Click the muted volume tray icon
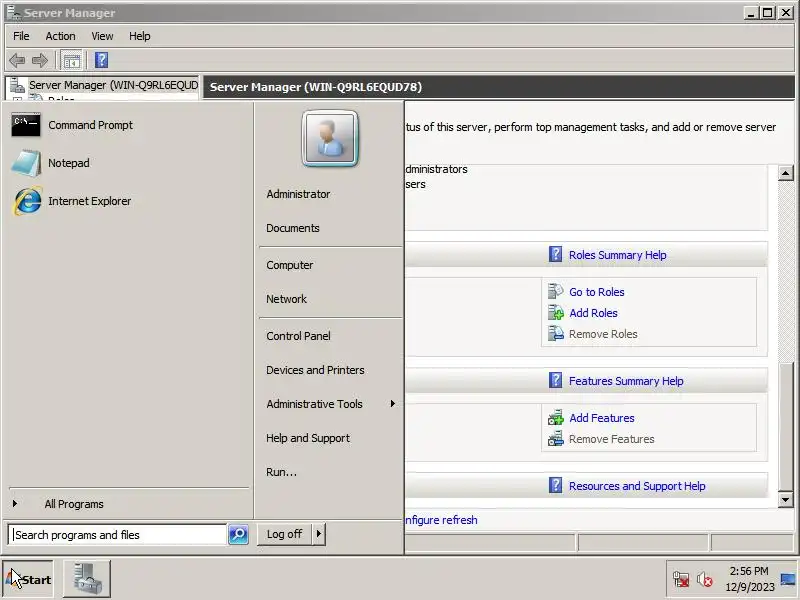 tap(705, 580)
